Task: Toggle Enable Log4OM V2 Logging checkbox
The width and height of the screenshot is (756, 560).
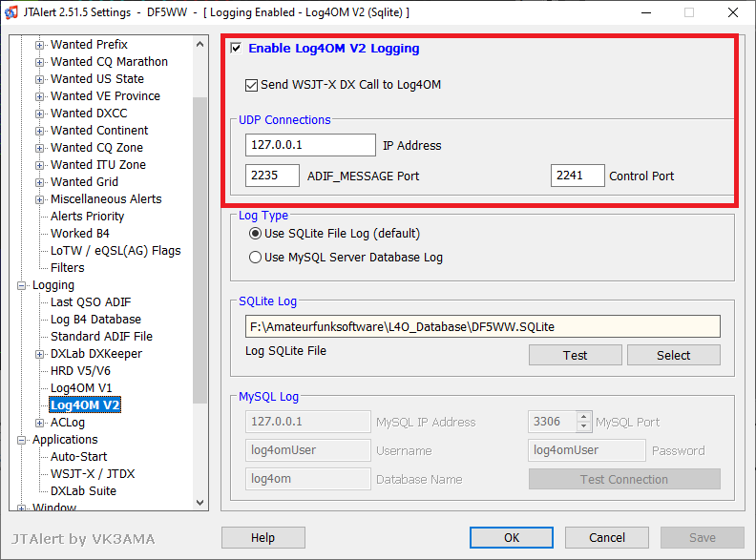Action: tap(236, 49)
